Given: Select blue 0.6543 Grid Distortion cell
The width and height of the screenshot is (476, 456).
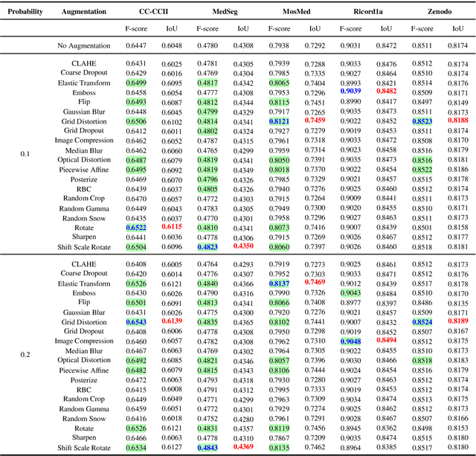Looking at the screenshot, I should click(x=136, y=322).
